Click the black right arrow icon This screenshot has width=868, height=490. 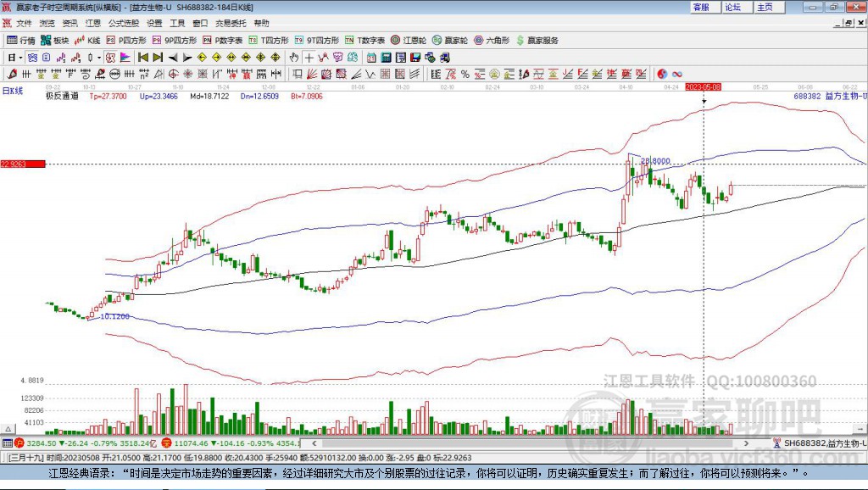[187, 58]
